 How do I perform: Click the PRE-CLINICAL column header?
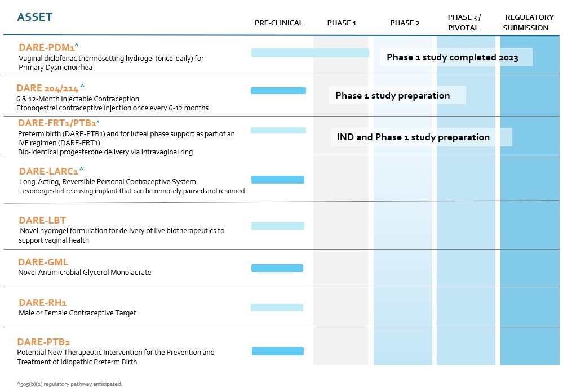[278, 23]
